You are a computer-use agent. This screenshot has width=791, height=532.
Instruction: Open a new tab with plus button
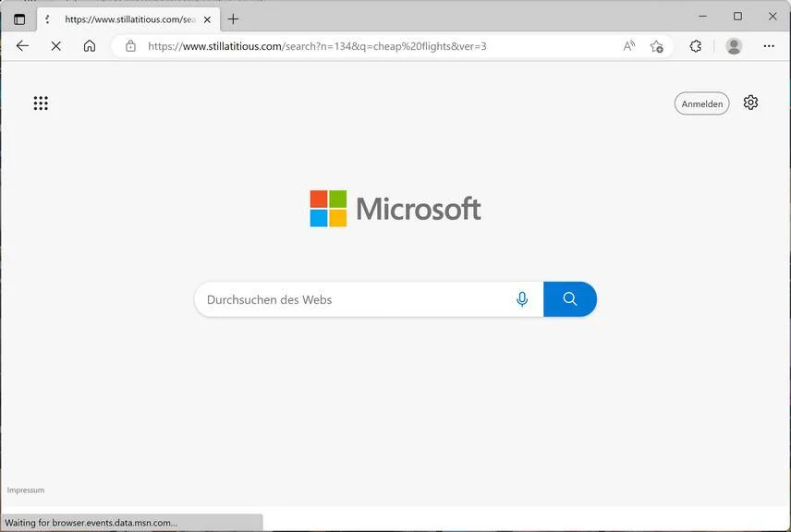(x=233, y=19)
